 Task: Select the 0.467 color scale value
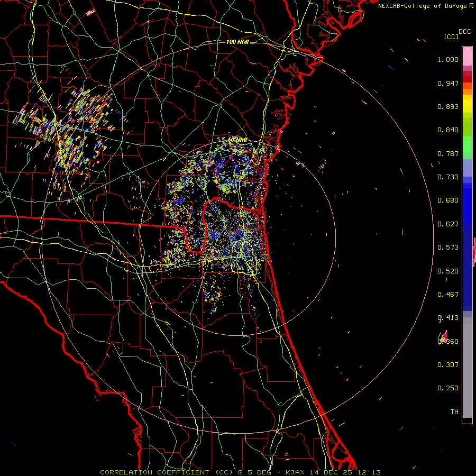[x=448, y=295]
